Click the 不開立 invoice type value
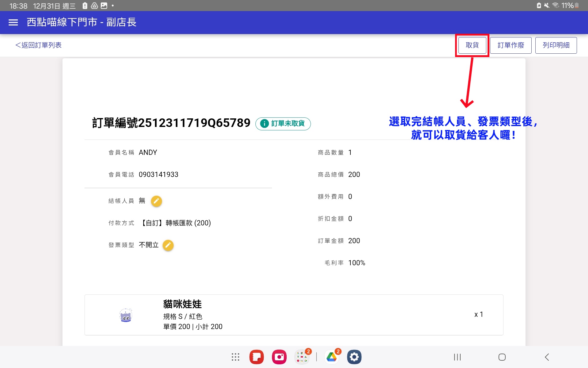 [x=149, y=245]
